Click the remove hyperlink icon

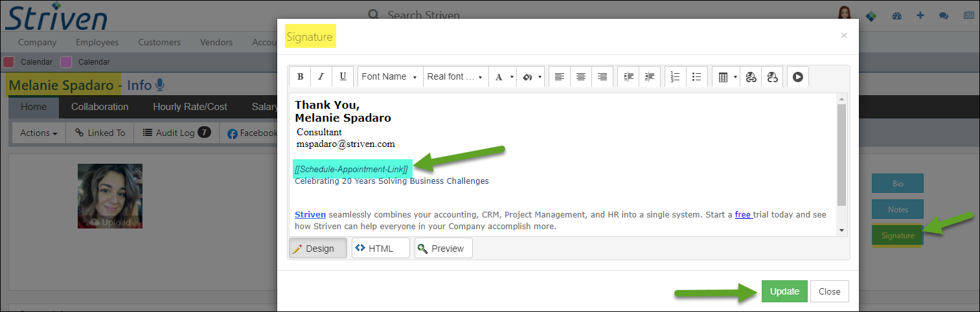[772, 76]
